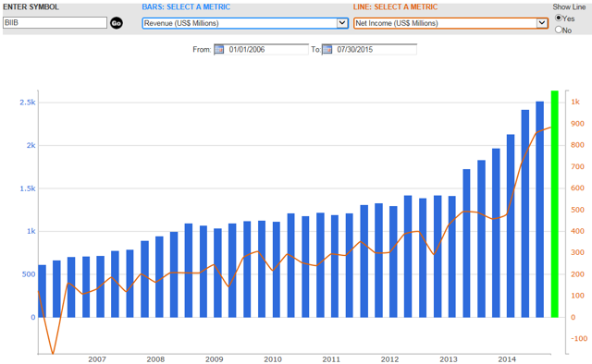Image resolution: width=592 pixels, height=364 pixels.
Task: Click the 2009 x-axis label
Action: pos(214,359)
